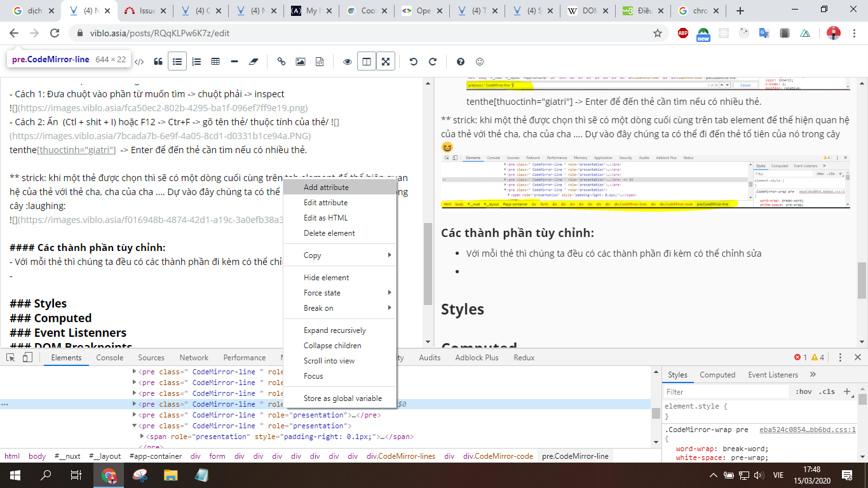Activate the inspect element picker in DevTools
The width and height of the screenshot is (868, 488).
(x=11, y=358)
